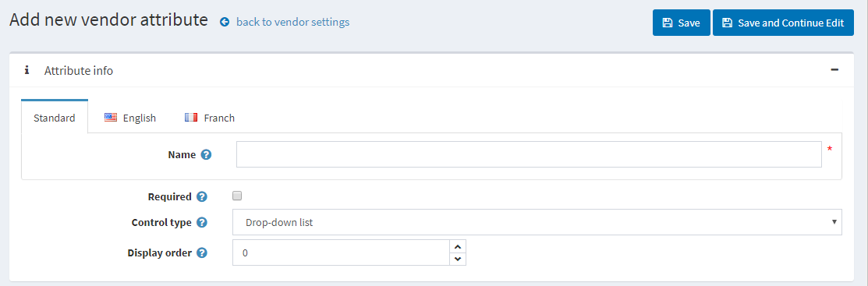Click Save and Continue Edit
Screen dimensions: 868x286
783,23
